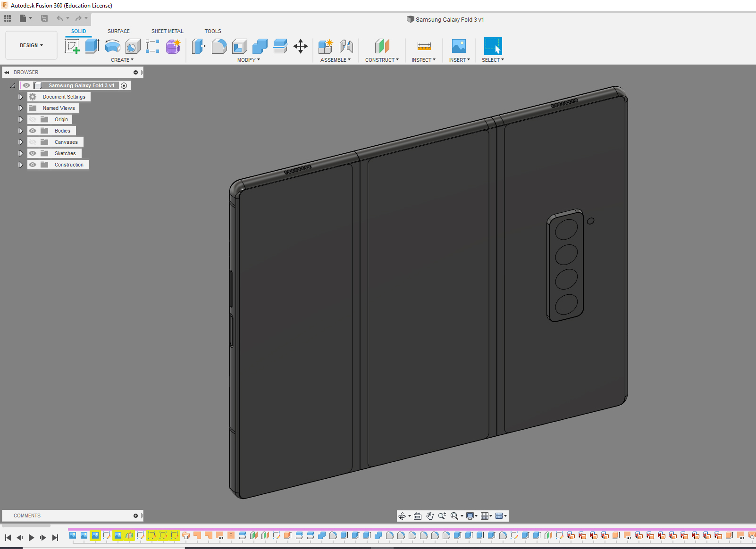This screenshot has width=756, height=549.
Task: Show the Origin folder via eye icon
Action: tap(33, 119)
